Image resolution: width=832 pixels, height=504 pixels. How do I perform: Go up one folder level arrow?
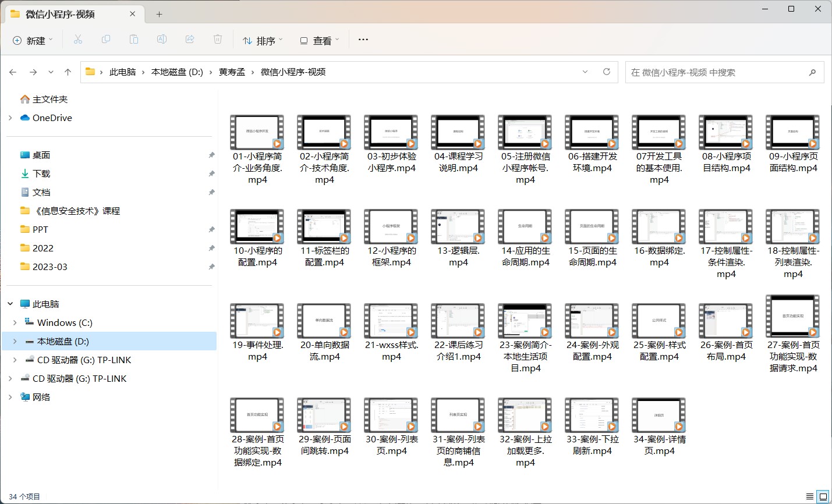(68, 72)
